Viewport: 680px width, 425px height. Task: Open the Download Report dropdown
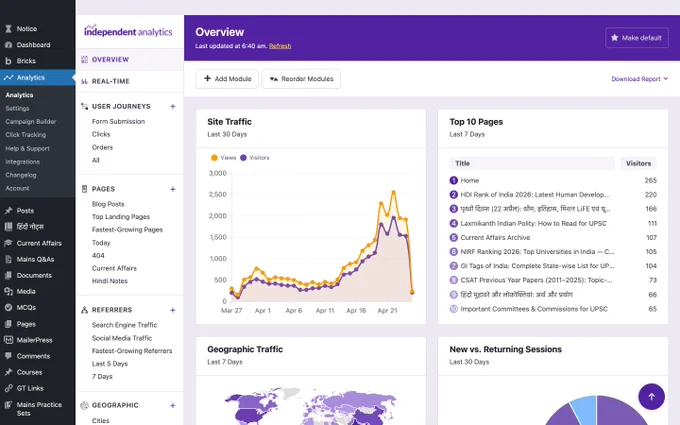coord(639,79)
